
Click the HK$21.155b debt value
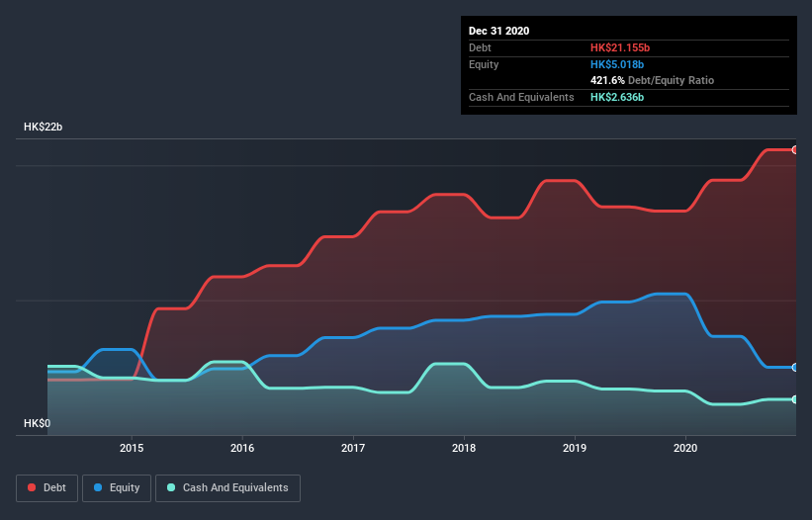(620, 47)
